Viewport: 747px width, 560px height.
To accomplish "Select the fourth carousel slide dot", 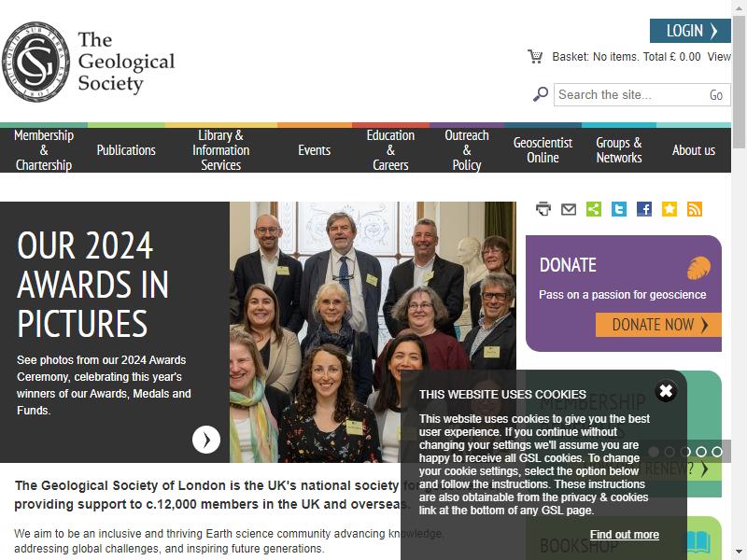I will (x=701, y=452).
